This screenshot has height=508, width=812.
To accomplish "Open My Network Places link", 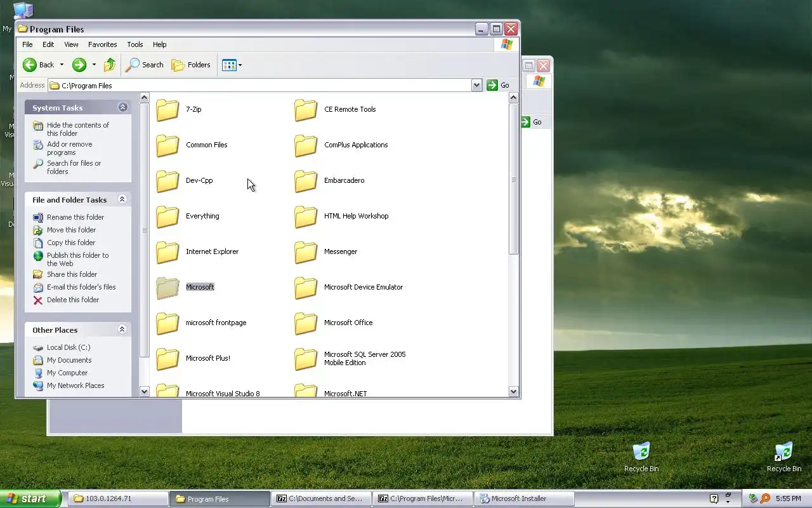I will 75,385.
